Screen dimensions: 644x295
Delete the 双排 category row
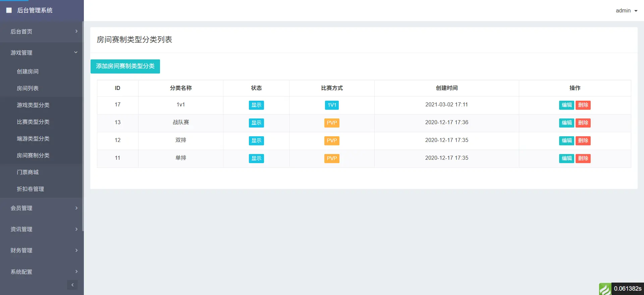(583, 141)
